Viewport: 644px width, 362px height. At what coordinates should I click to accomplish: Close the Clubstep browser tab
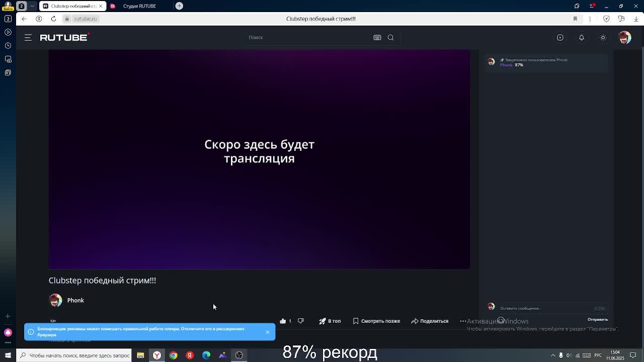coord(101,6)
